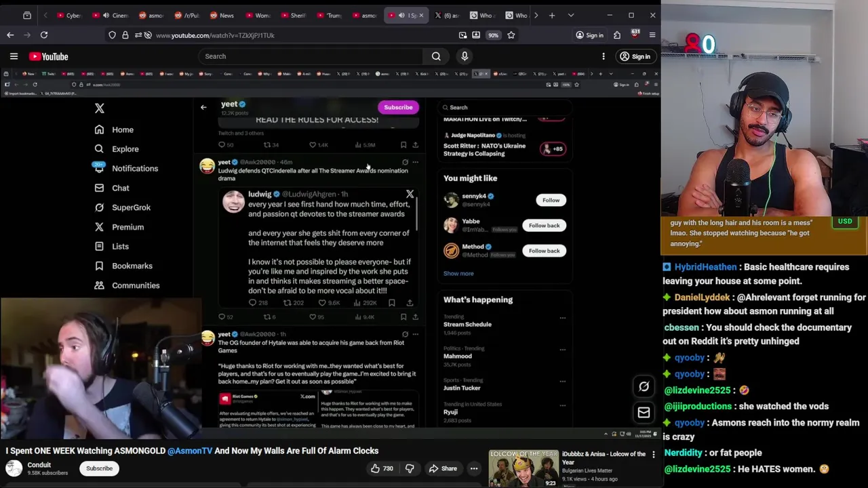Go to the YouTube home logo

(x=48, y=56)
